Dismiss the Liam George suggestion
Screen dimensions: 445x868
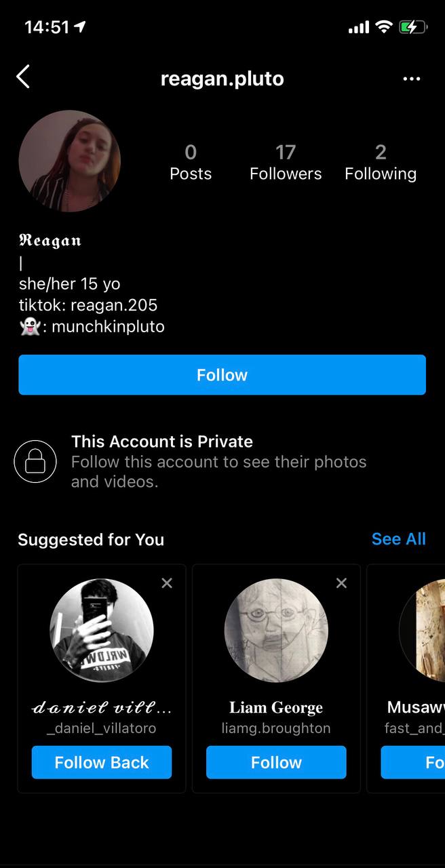(341, 583)
